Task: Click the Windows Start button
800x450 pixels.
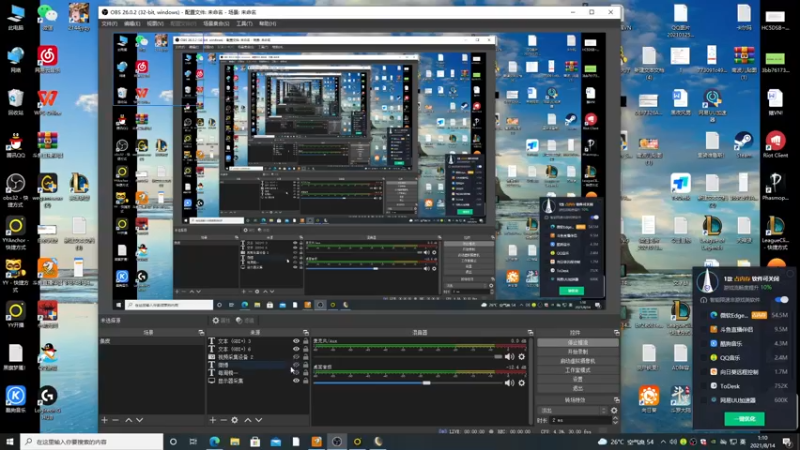Action: [10, 441]
